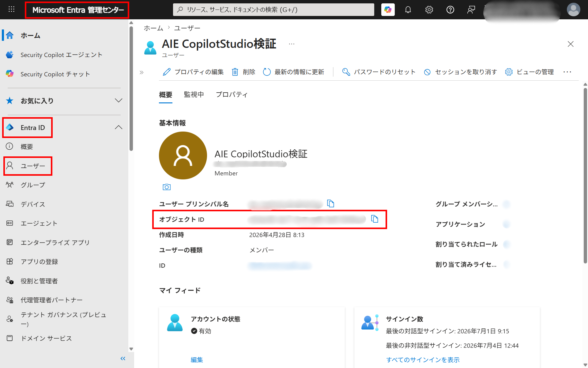Screen dimensions: 588x368
Task: Click プロパティの編集 toolbar button
Action: point(193,72)
